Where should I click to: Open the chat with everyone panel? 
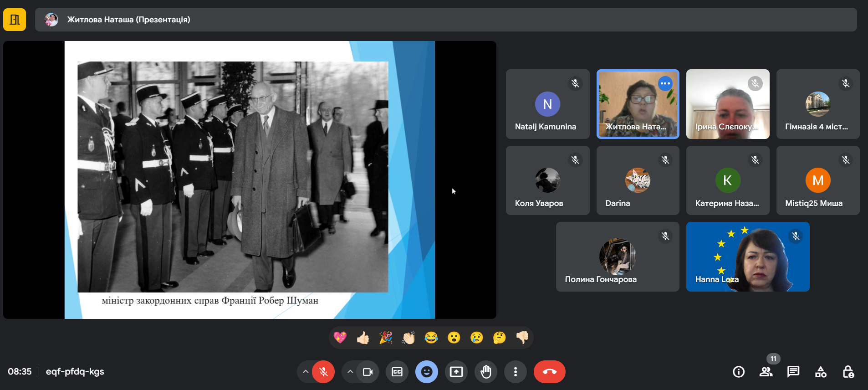pyautogui.click(x=793, y=372)
